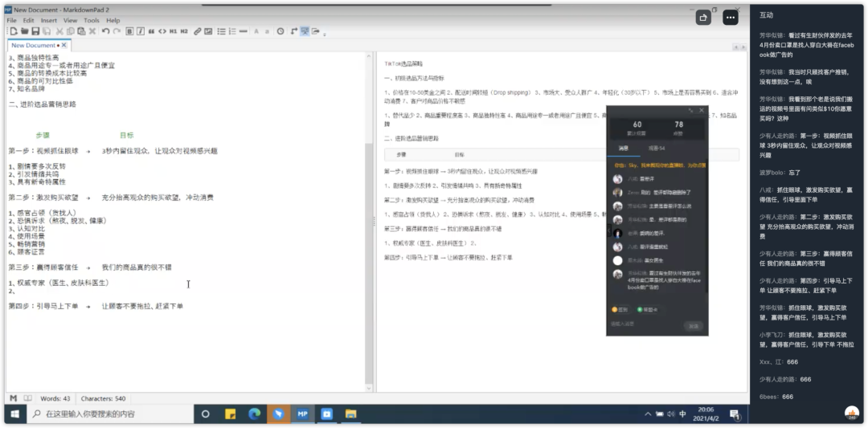Screen dimensions: 868x428
Task: Open the Tools menu
Action: 92,20
